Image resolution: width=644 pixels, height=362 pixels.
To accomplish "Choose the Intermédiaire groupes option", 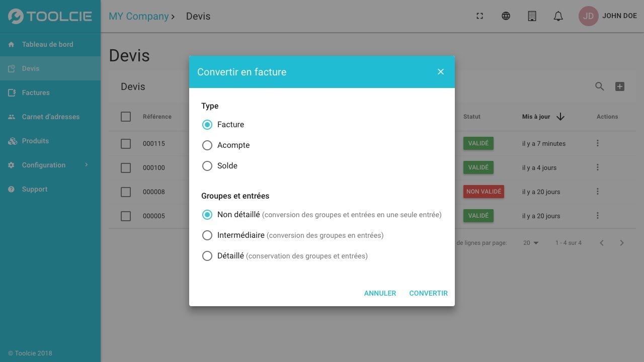I will click(292, 235).
